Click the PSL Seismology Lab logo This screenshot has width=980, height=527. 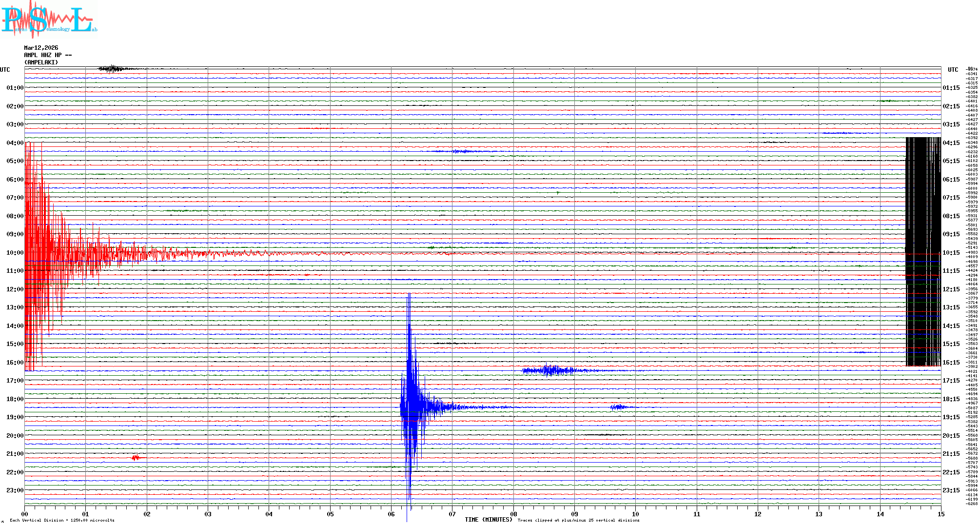tap(49, 19)
